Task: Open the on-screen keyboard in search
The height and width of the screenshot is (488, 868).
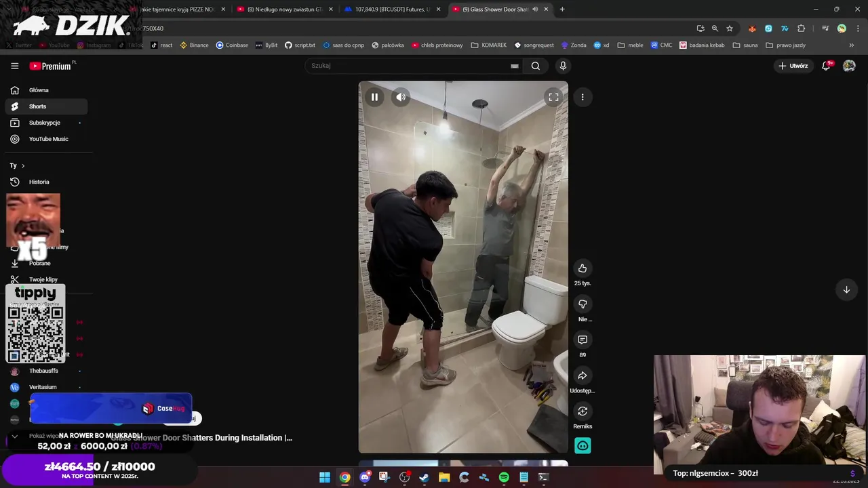Action: coord(515,66)
